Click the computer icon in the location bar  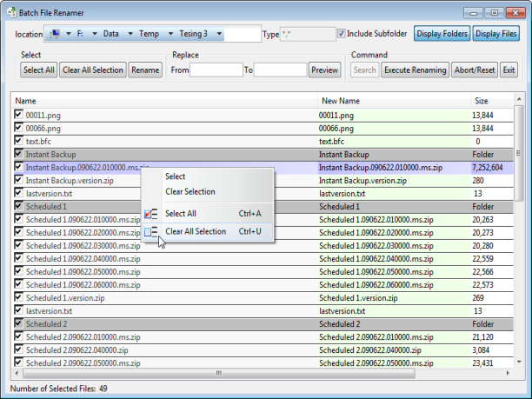tap(57, 34)
